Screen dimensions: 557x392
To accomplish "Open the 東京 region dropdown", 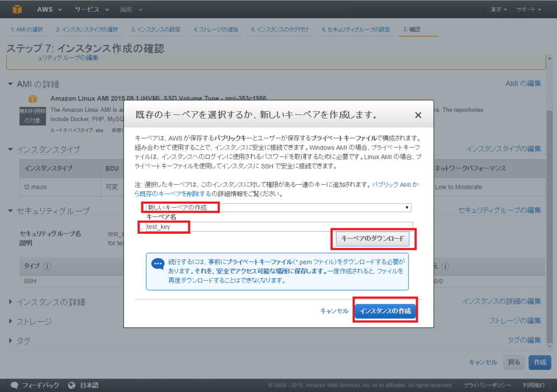I will tap(498, 9).
